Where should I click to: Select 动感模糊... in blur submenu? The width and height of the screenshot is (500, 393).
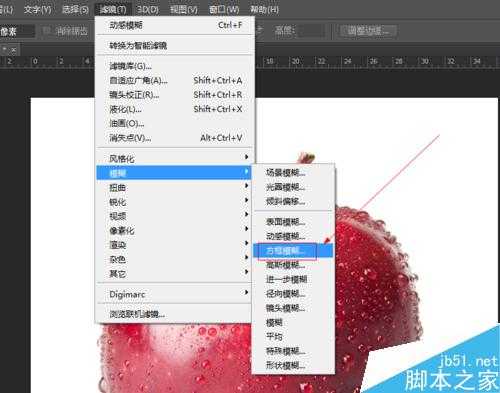point(293,236)
